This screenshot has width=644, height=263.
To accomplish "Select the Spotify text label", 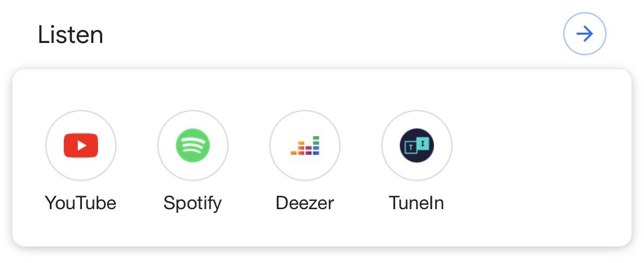I will 192,203.
